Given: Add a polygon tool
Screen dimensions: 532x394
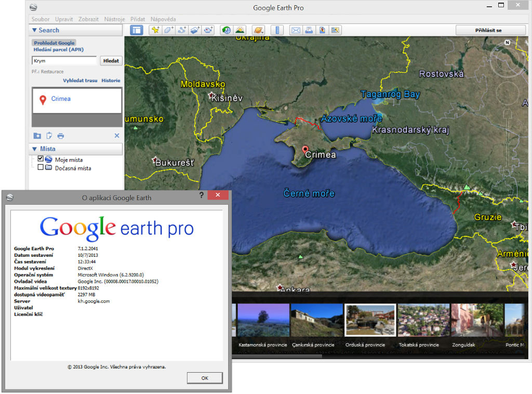Looking at the screenshot, I should [x=169, y=30].
